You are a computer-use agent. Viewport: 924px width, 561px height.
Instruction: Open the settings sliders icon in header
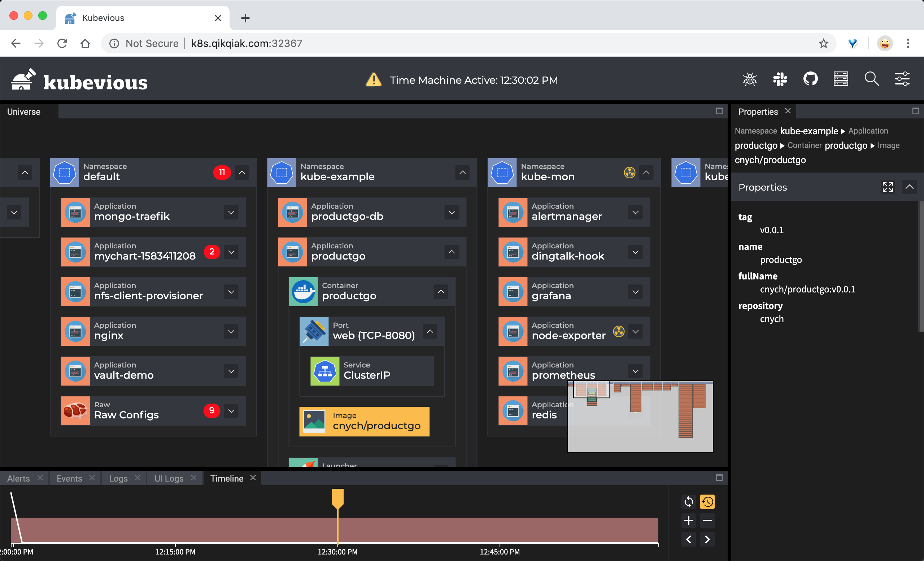coord(902,79)
